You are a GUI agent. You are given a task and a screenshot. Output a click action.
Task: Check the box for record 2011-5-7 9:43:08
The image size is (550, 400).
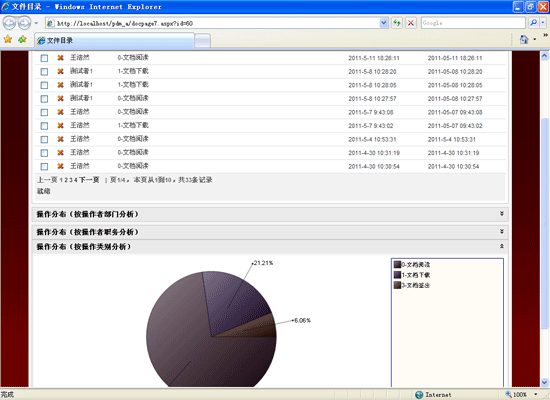pos(44,113)
